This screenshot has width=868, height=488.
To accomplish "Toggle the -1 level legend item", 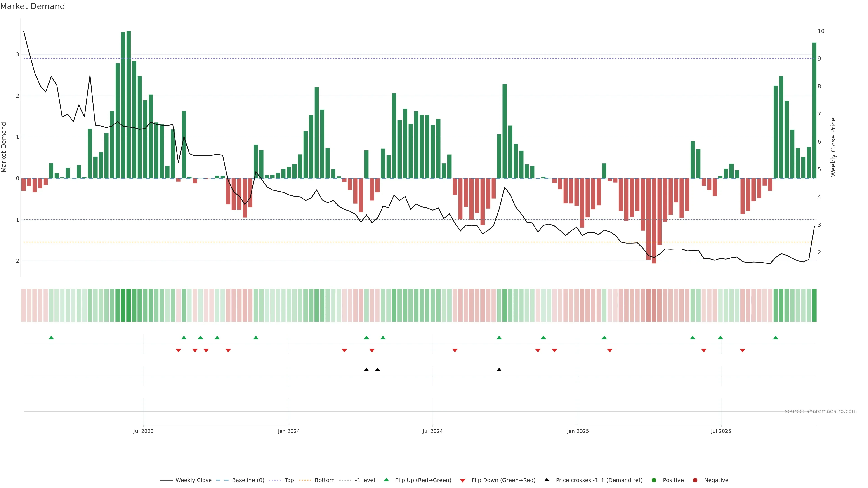I will tap(365, 480).
